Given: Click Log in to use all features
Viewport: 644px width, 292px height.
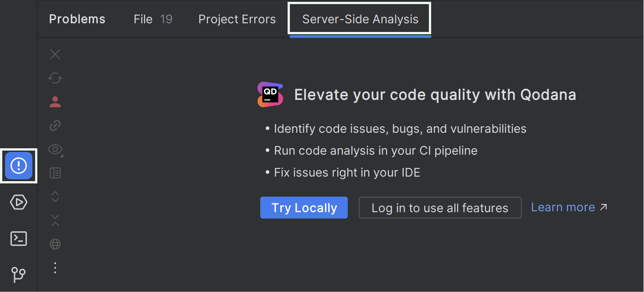Looking at the screenshot, I should (x=439, y=208).
